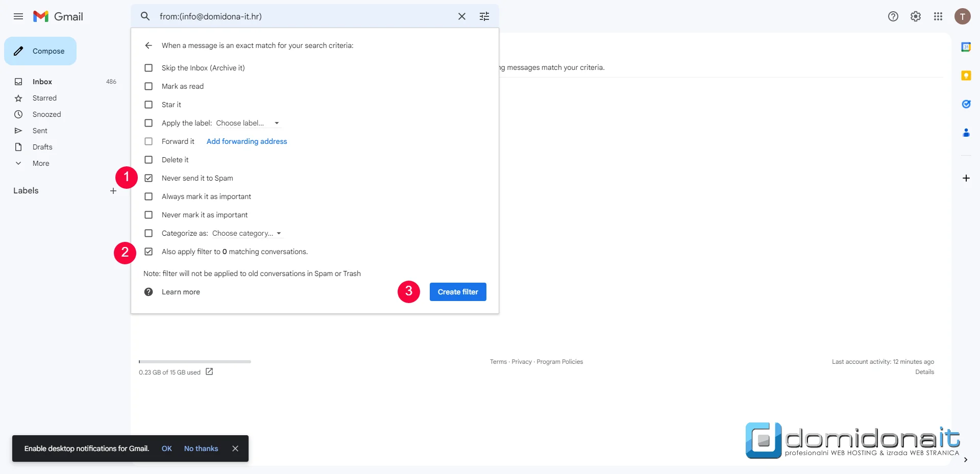980x474 pixels.
Task: Open Google Calendar side panel
Action: pyautogui.click(x=966, y=47)
